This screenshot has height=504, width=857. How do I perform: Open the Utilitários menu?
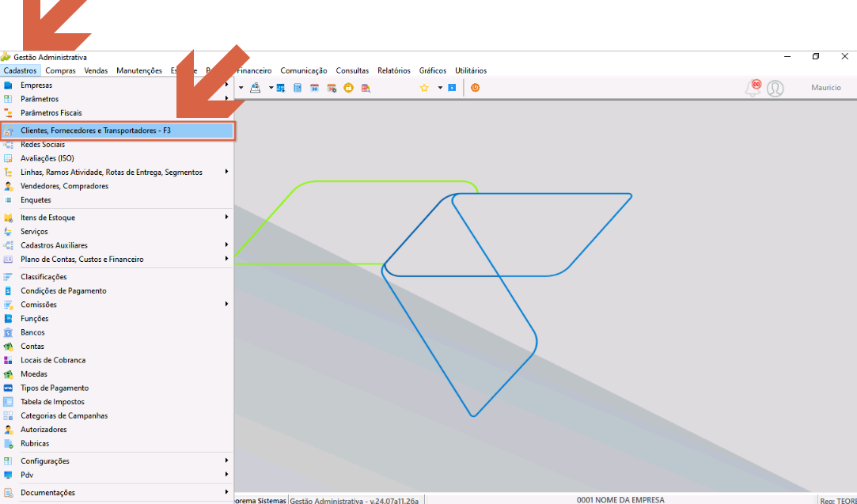pos(471,70)
